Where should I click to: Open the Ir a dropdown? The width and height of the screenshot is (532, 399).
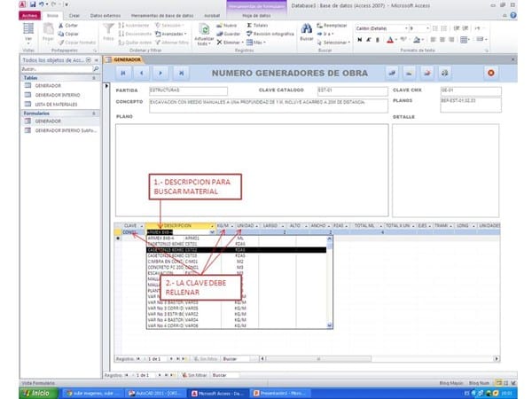(325, 34)
